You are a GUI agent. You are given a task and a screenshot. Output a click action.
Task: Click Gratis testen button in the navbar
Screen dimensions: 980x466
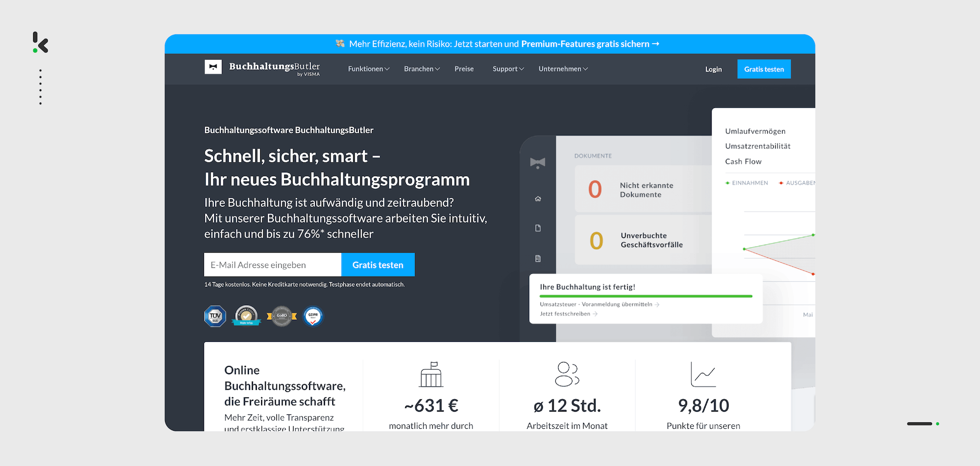click(x=764, y=69)
